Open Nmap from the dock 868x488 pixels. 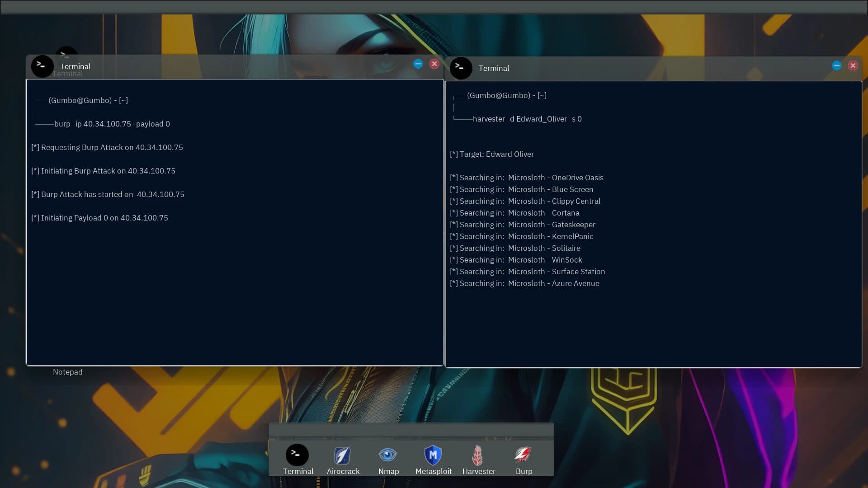point(388,455)
